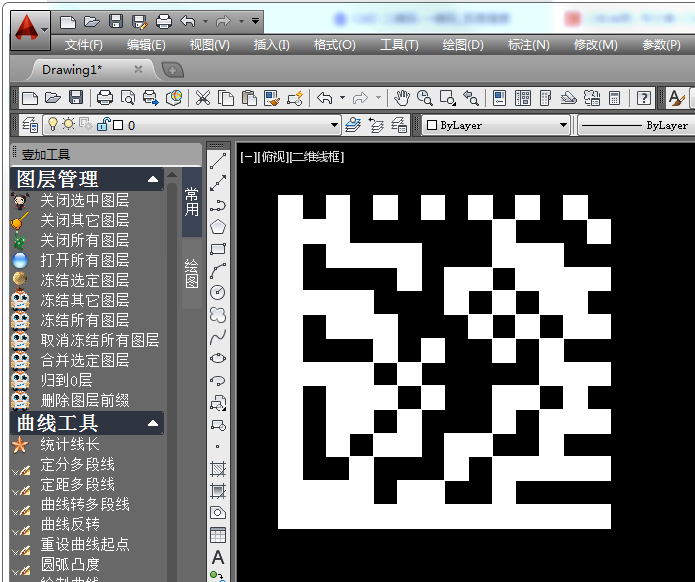Click the 3D Print icon
Image resolution: width=695 pixels, height=582 pixels.
(174, 98)
